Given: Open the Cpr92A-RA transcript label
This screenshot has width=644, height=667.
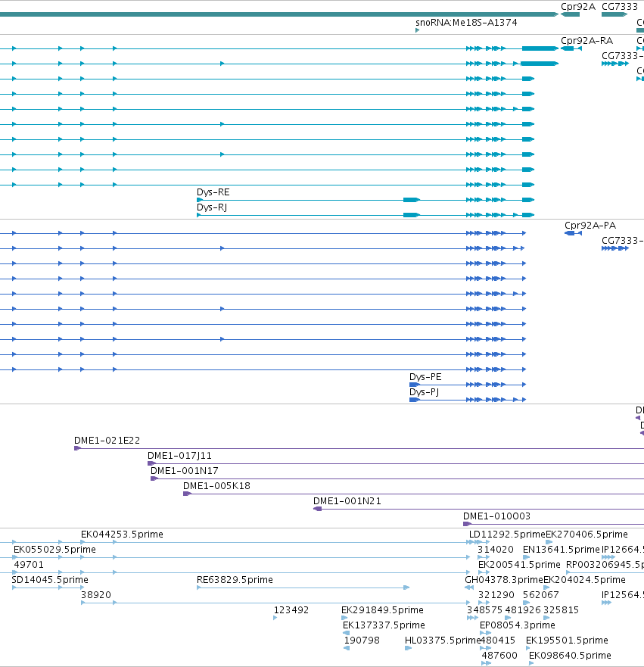Looking at the screenshot, I should (586, 41).
